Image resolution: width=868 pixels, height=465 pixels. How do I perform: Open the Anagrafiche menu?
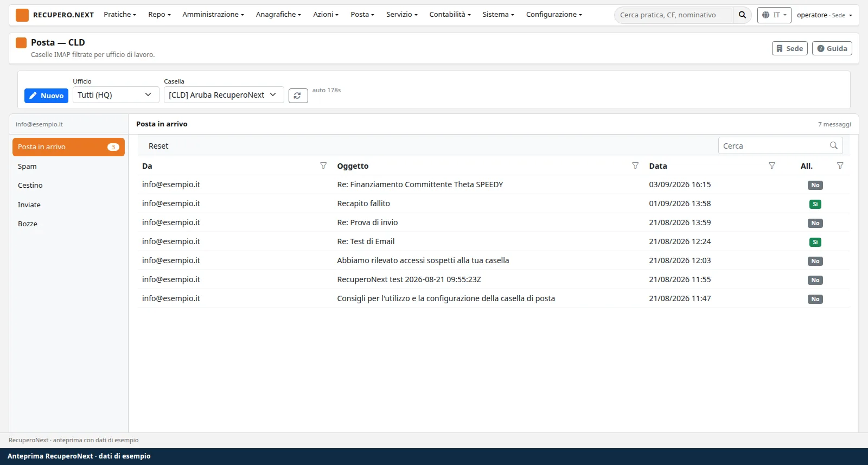click(278, 15)
